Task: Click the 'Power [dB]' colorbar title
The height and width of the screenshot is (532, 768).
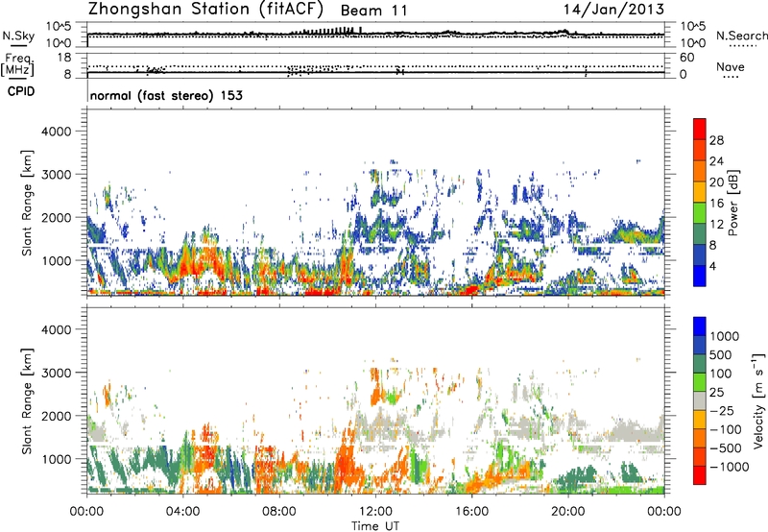Action: pos(732,203)
